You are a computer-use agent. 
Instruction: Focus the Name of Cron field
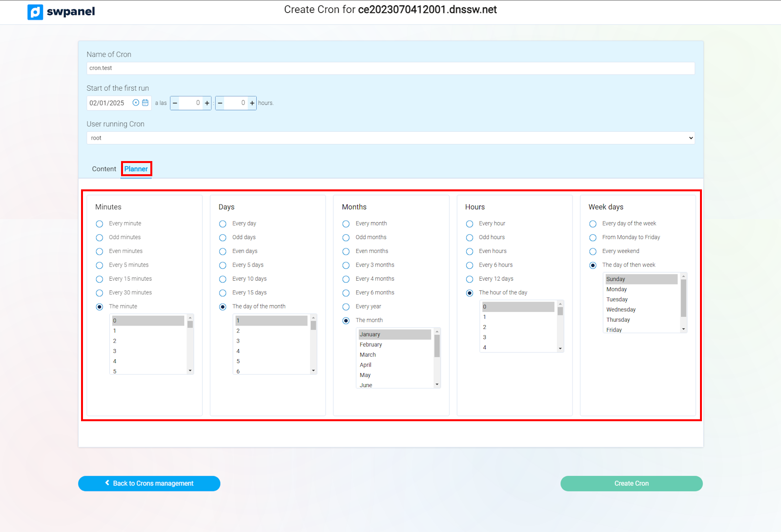point(390,68)
